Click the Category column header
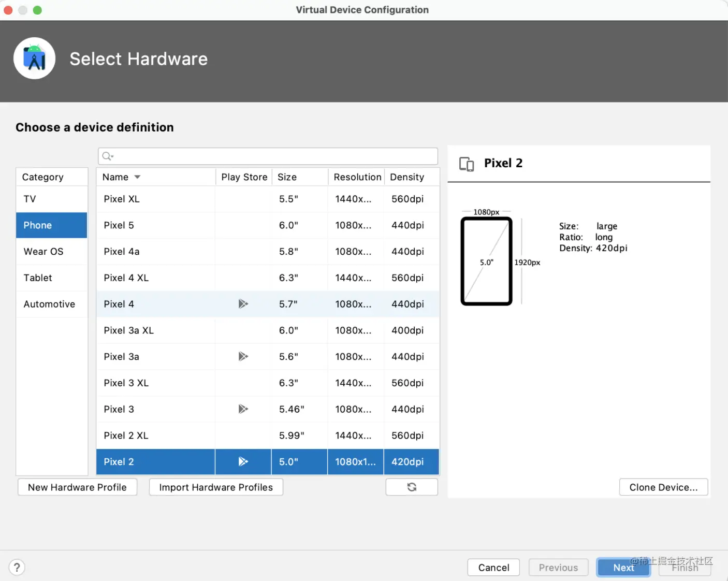This screenshot has height=581, width=728. tap(52, 177)
